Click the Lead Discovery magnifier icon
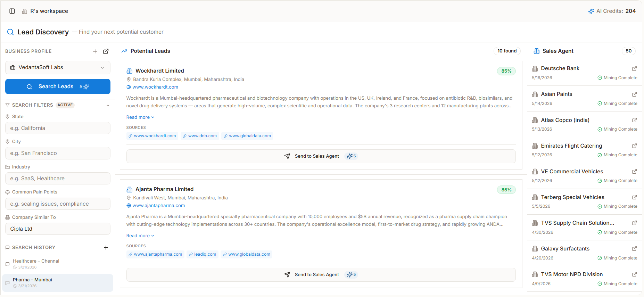644x297 pixels. coord(10,32)
